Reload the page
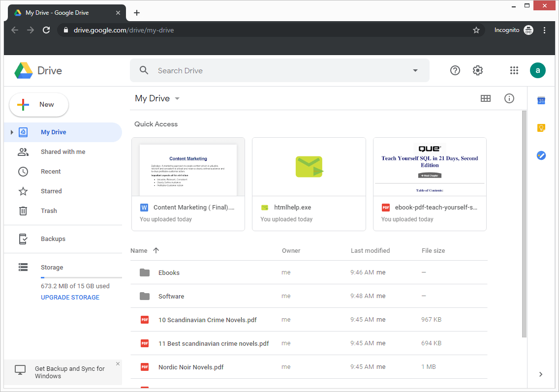The height and width of the screenshot is (392, 559). (46, 30)
